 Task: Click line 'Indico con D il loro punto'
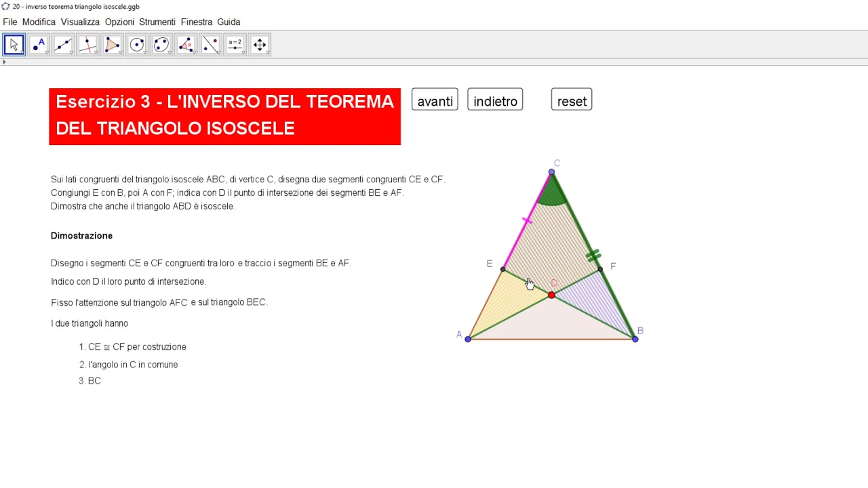(128, 281)
